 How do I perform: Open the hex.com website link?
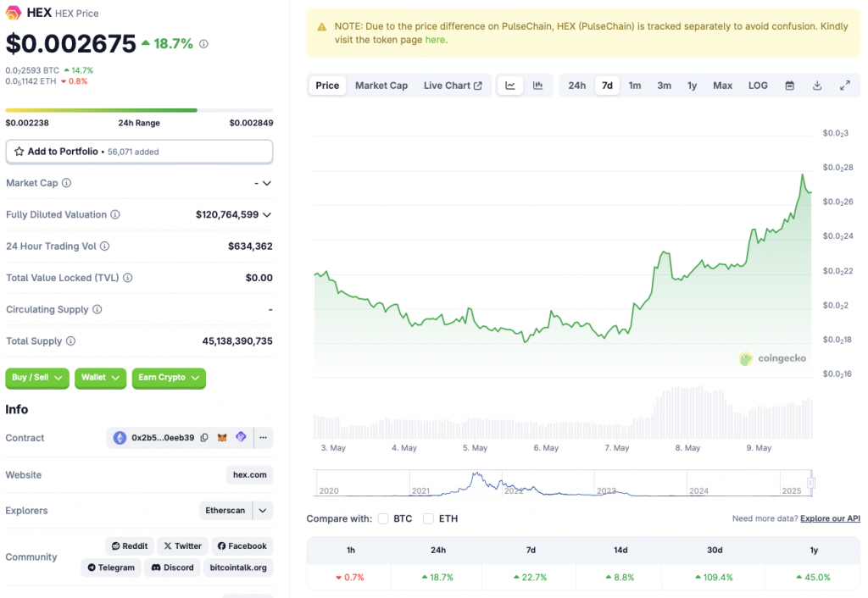pyautogui.click(x=250, y=474)
